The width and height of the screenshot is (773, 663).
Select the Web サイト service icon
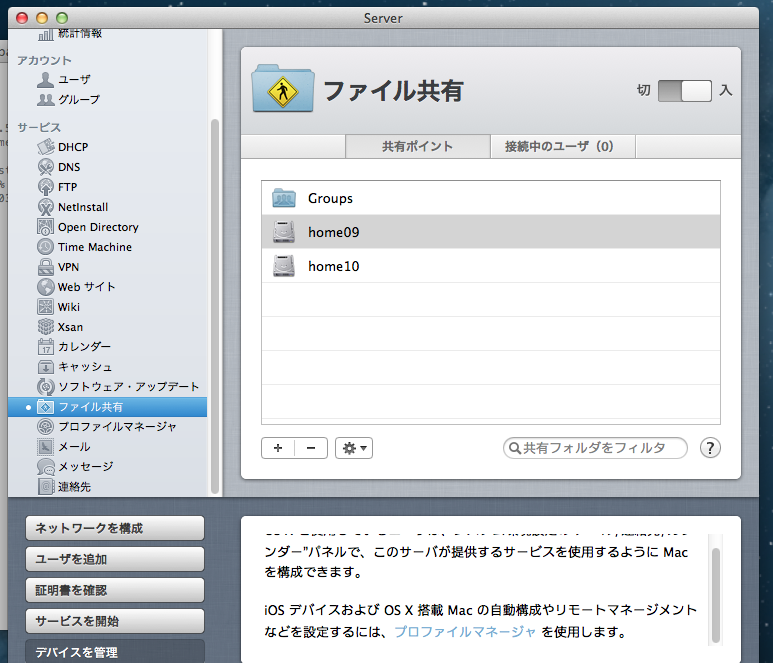45,287
